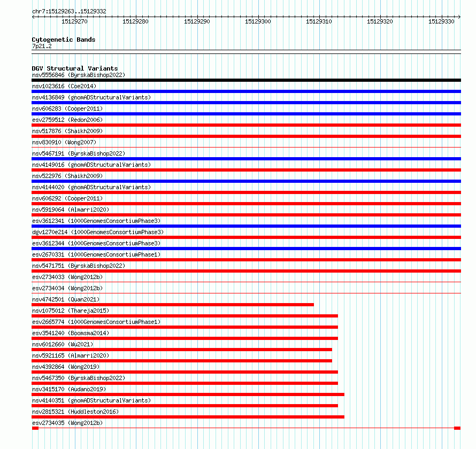Click the esv2734035 (Wong2012b) label
The image size is (476, 449).
[x=67, y=423]
